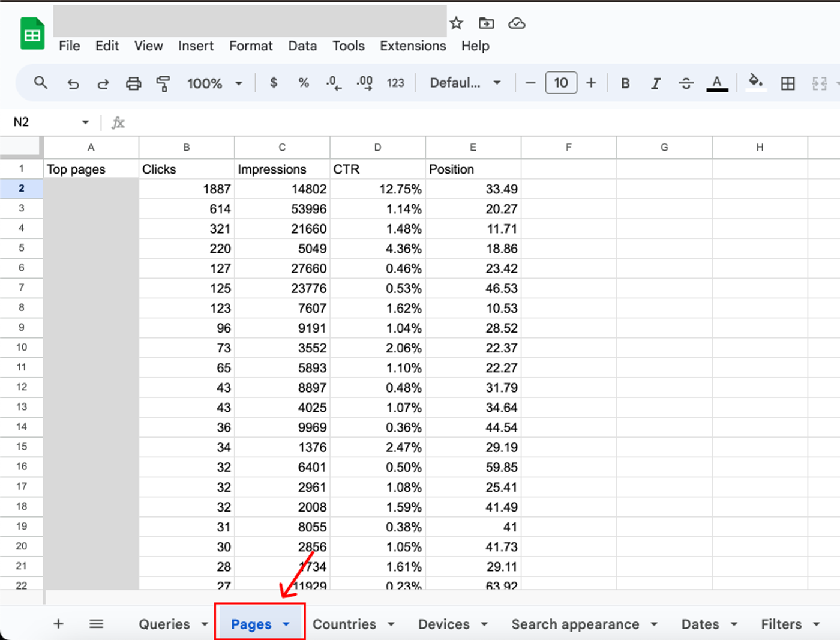Open the font family dropdown
Viewport: 840px width, 640px height.
tap(465, 83)
